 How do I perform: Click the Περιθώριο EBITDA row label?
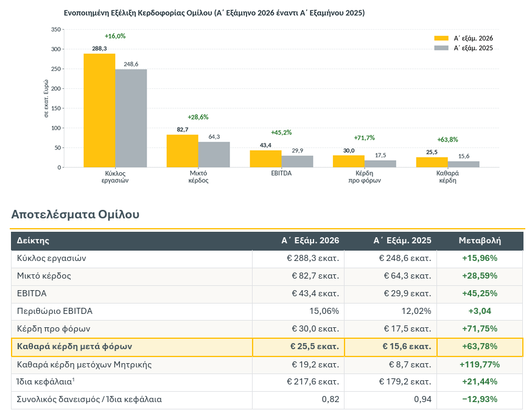coord(55,311)
